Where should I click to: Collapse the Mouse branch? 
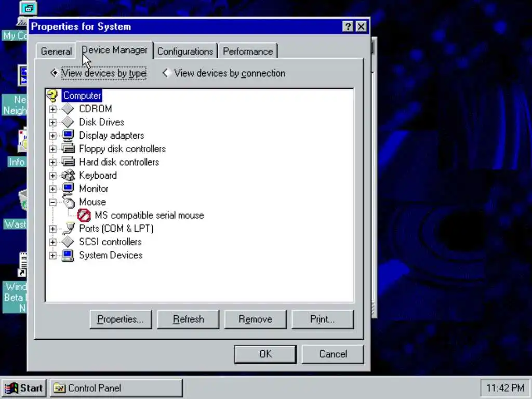(52, 202)
